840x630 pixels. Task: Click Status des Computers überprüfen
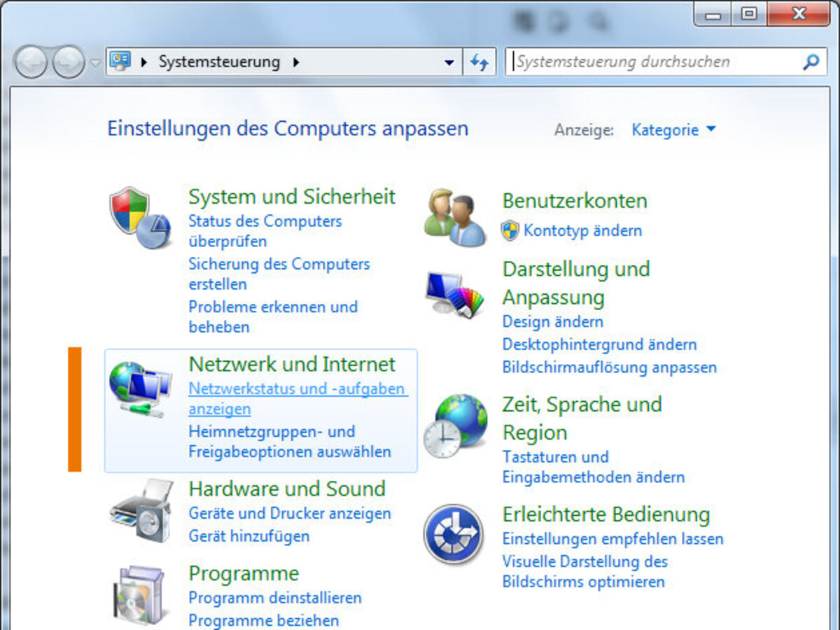click(x=265, y=231)
